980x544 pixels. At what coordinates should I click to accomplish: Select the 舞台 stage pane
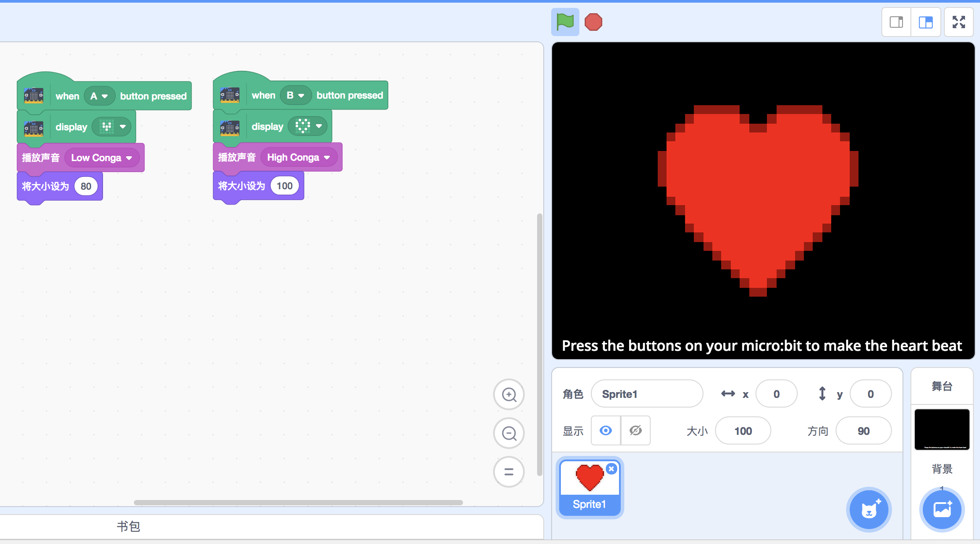942,386
